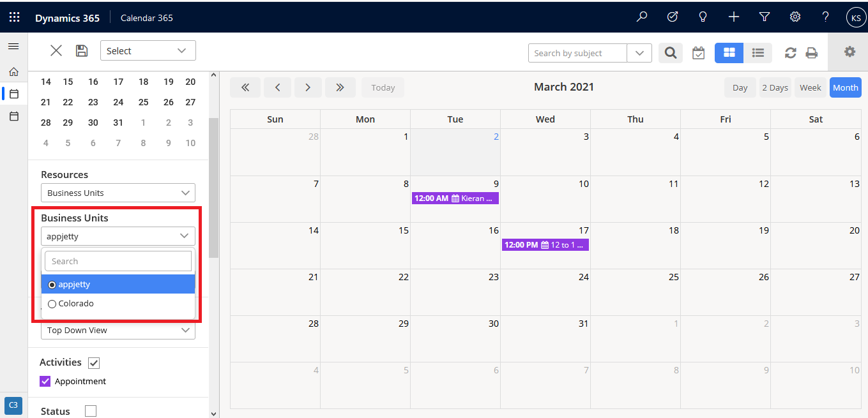Select the appjetty radio option
This screenshot has height=418, width=868.
(x=52, y=285)
